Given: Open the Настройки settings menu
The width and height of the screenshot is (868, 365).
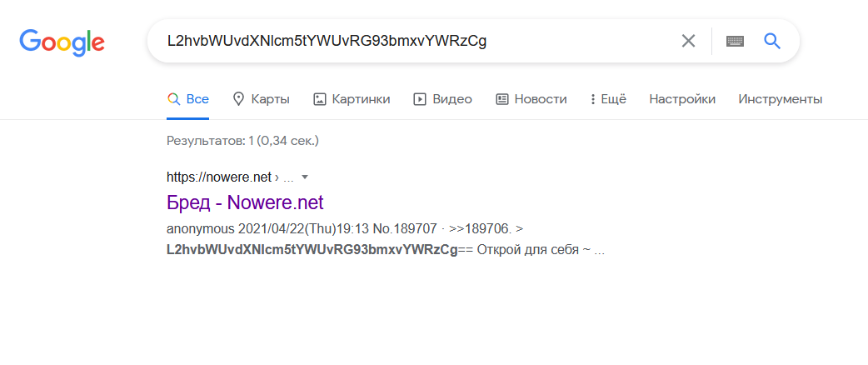Looking at the screenshot, I should [x=682, y=99].
